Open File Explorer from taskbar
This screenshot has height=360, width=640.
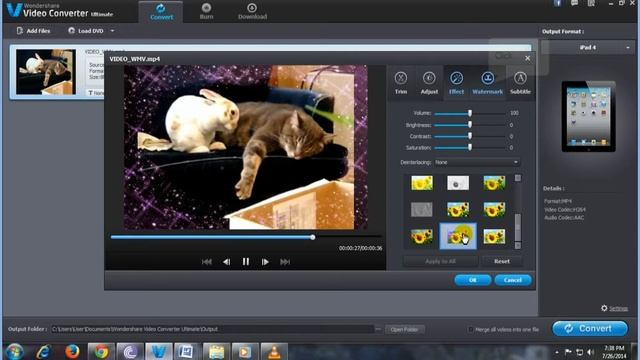pos(216,352)
